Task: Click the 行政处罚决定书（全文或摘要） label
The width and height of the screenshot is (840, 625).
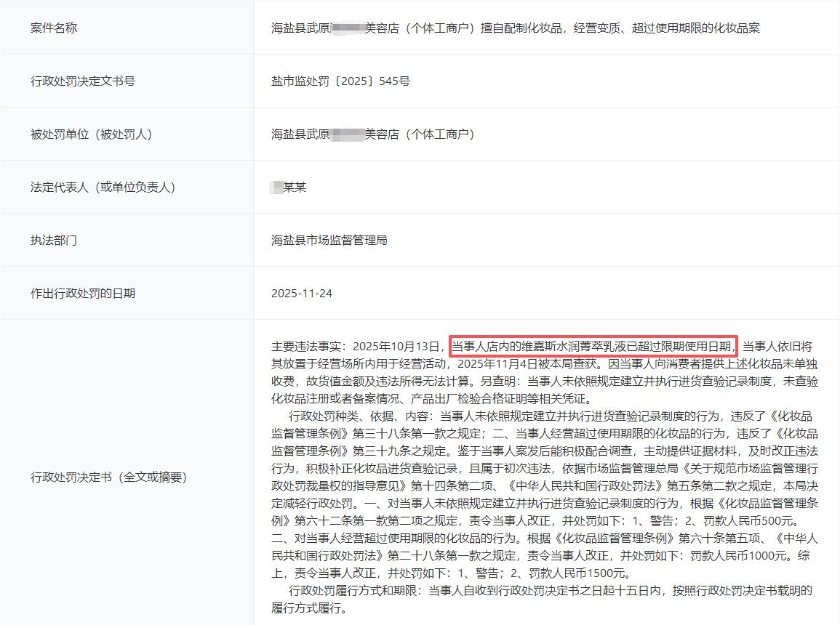Action: coord(108,477)
